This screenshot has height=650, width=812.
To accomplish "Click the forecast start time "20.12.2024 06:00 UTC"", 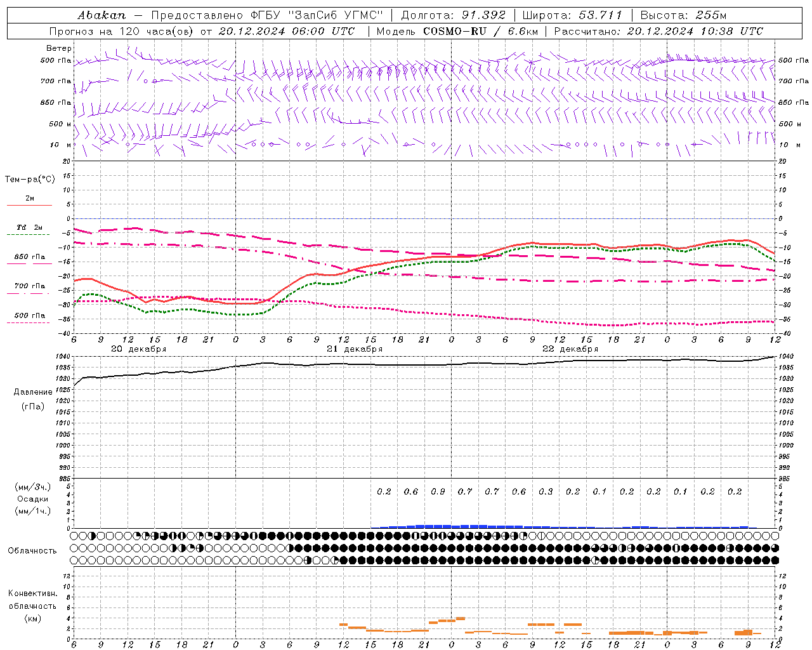I will [287, 31].
